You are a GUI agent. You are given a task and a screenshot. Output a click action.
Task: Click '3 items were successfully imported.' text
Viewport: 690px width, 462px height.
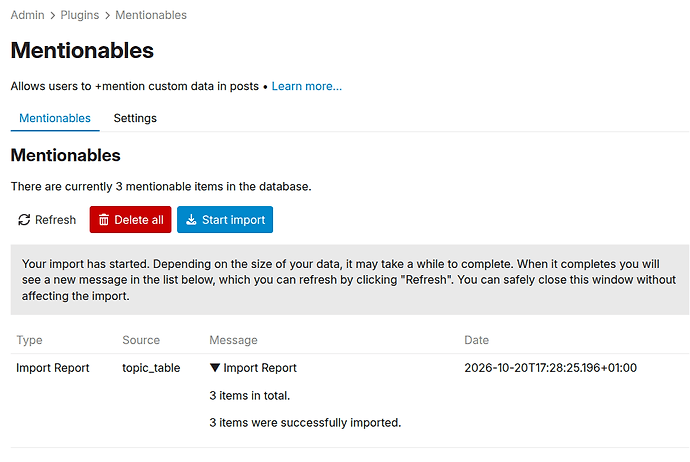pyautogui.click(x=305, y=423)
